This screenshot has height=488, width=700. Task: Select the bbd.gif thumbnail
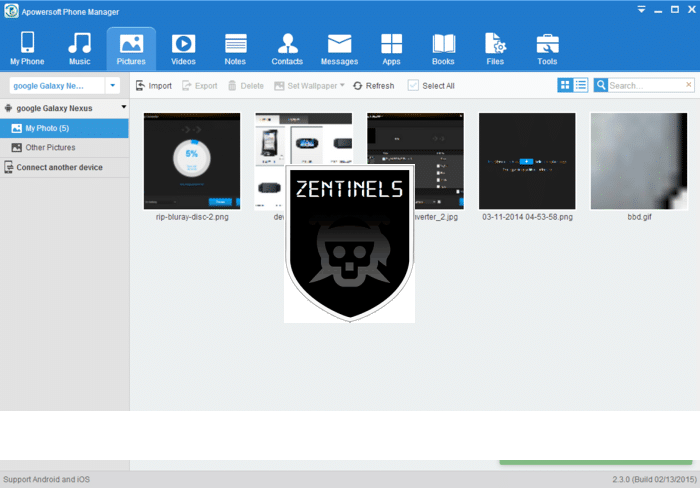pyautogui.click(x=639, y=161)
